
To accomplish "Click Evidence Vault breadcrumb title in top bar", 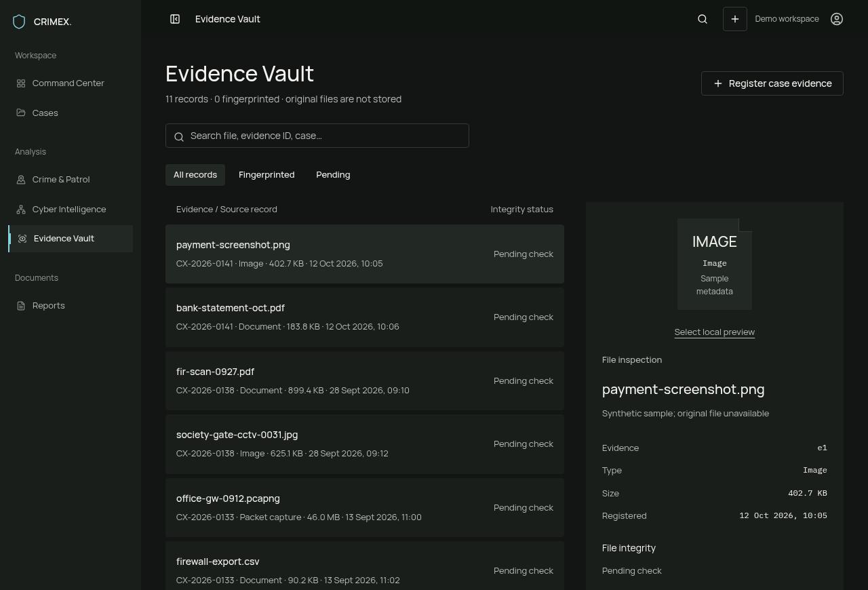I will tap(228, 19).
